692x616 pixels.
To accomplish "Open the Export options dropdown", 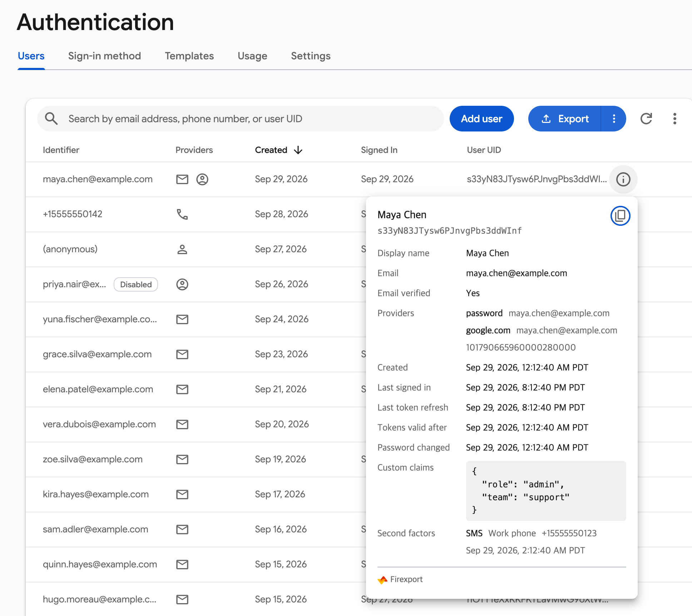I will pyautogui.click(x=614, y=119).
